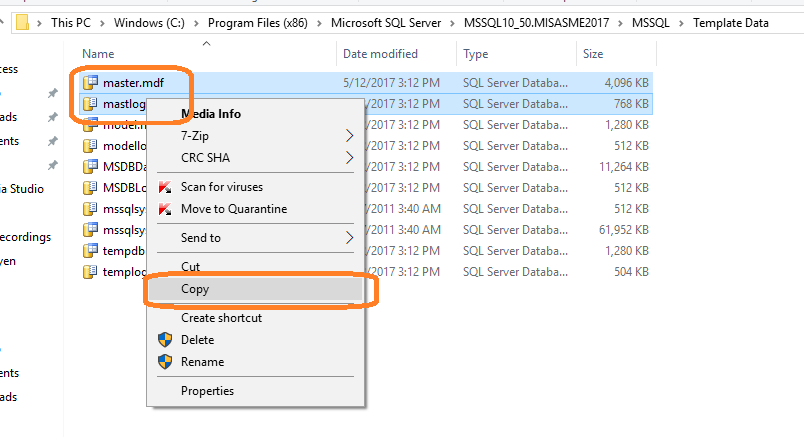Screen dimensions: 804x437
Task: Click the folder icon in the address bar
Action: coord(22,23)
